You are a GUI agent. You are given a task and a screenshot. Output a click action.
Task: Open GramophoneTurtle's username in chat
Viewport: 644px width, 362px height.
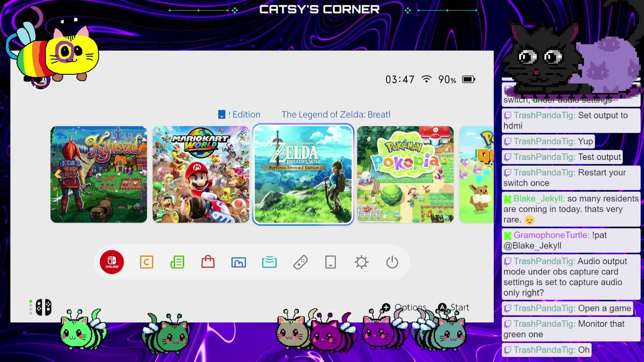pos(551,235)
